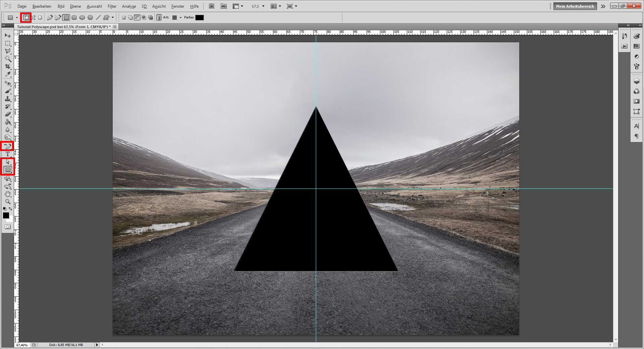This screenshot has height=349, width=644.
Task: Edit the zoom percentage in the status bar
Action: (22, 345)
